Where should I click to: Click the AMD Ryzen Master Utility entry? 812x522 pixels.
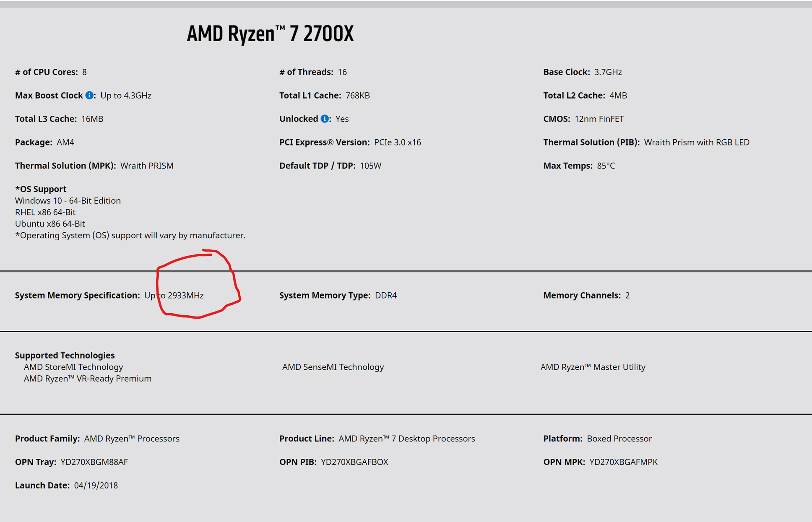593,367
